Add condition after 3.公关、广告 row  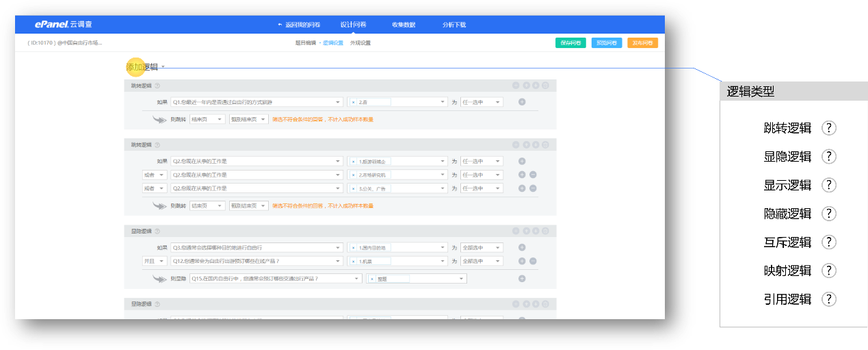pos(522,188)
